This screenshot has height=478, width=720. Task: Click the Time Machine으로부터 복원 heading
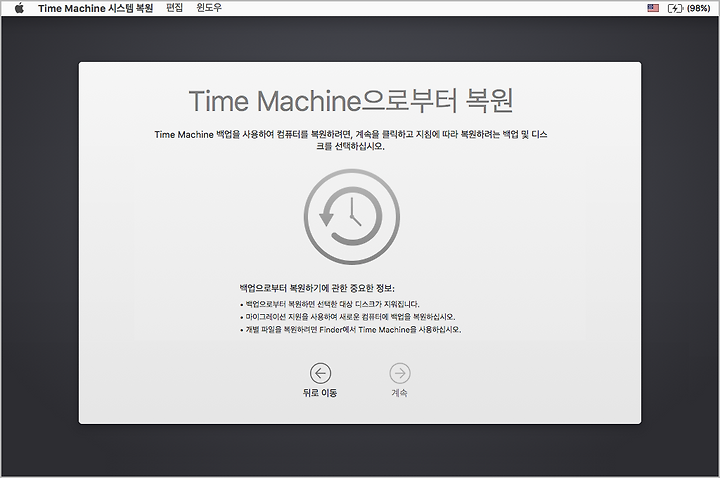pos(351,101)
